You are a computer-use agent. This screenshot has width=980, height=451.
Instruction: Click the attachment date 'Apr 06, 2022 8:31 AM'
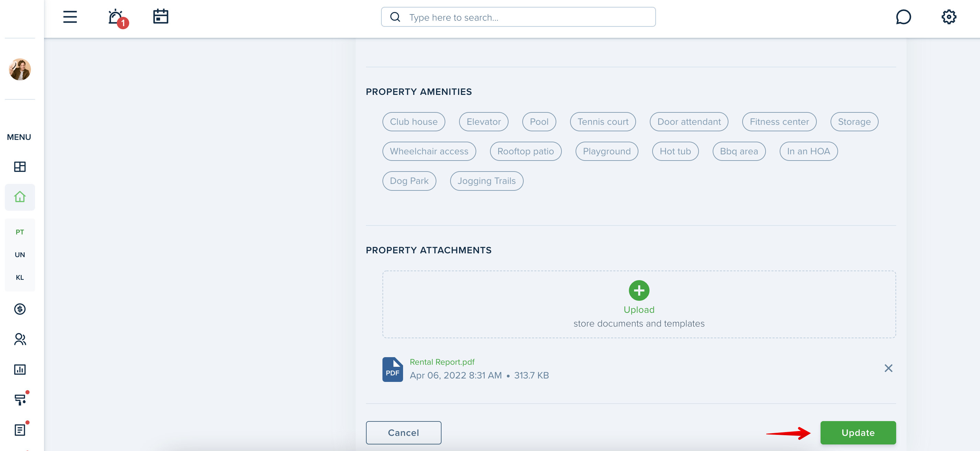(x=456, y=376)
